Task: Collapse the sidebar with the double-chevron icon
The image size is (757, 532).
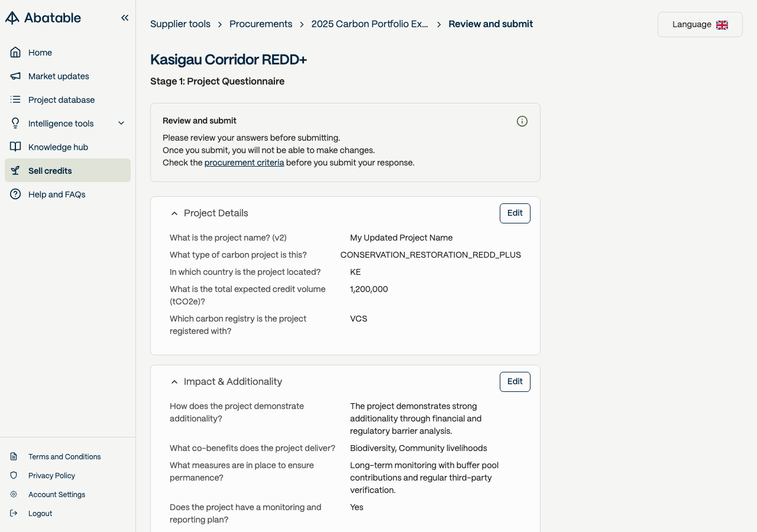Action: (125, 18)
